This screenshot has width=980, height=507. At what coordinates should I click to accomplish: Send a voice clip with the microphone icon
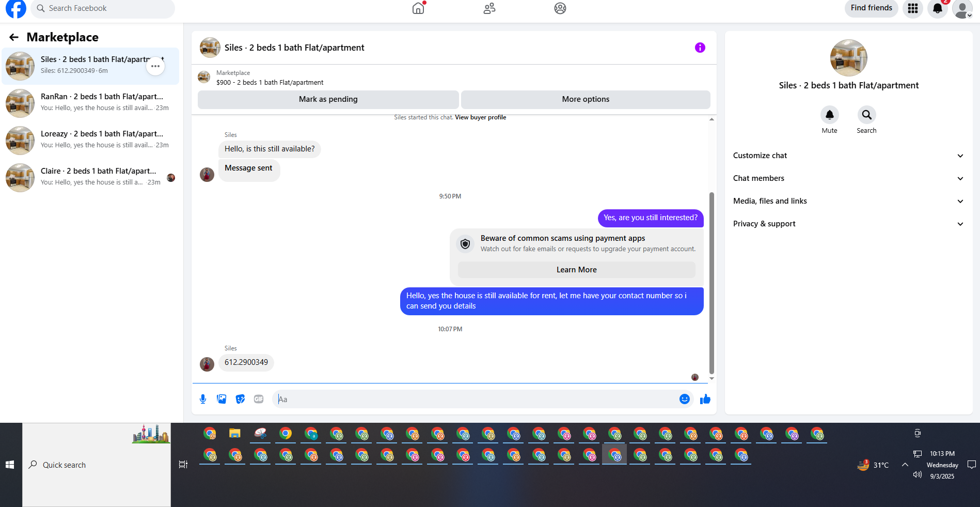pos(203,399)
